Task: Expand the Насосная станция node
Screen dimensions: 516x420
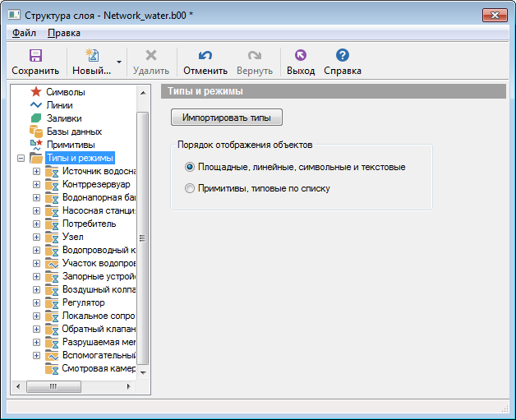Action: click(36, 211)
